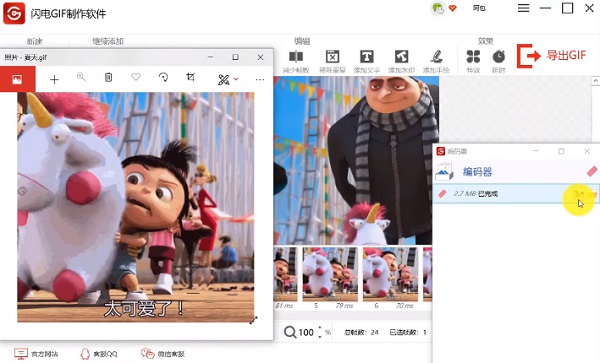Click the delete trash icon in Photos window
Screen dimensions: 600x363
click(x=108, y=77)
